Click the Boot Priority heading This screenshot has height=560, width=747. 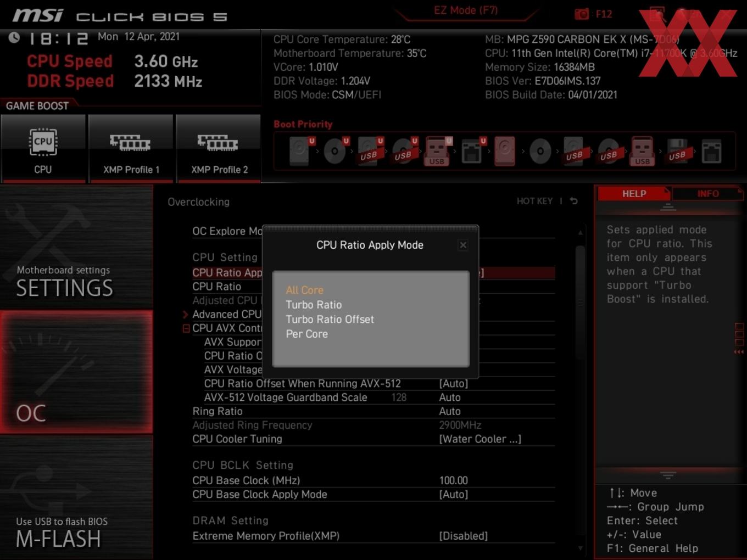(303, 124)
